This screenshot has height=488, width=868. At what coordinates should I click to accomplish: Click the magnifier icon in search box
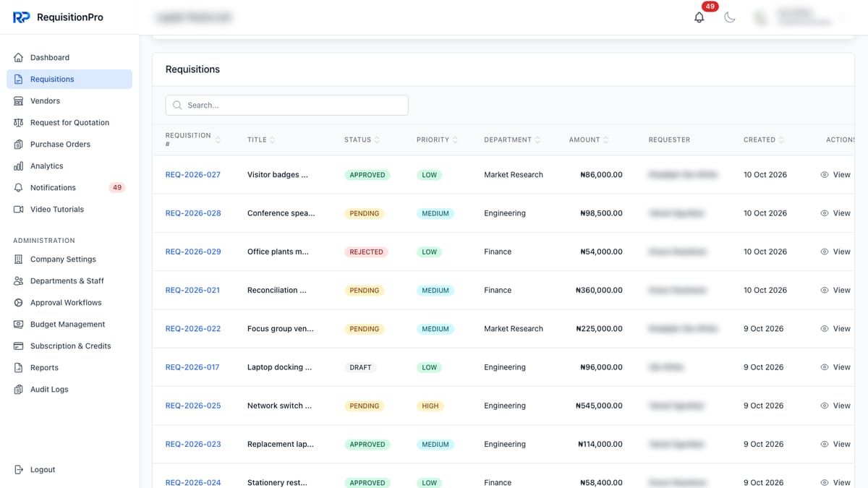pyautogui.click(x=178, y=106)
